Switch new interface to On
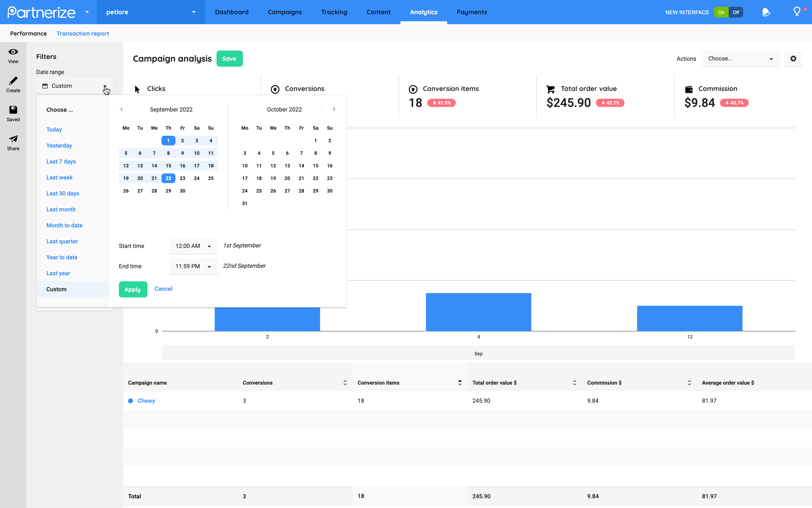The width and height of the screenshot is (812, 508). click(721, 12)
